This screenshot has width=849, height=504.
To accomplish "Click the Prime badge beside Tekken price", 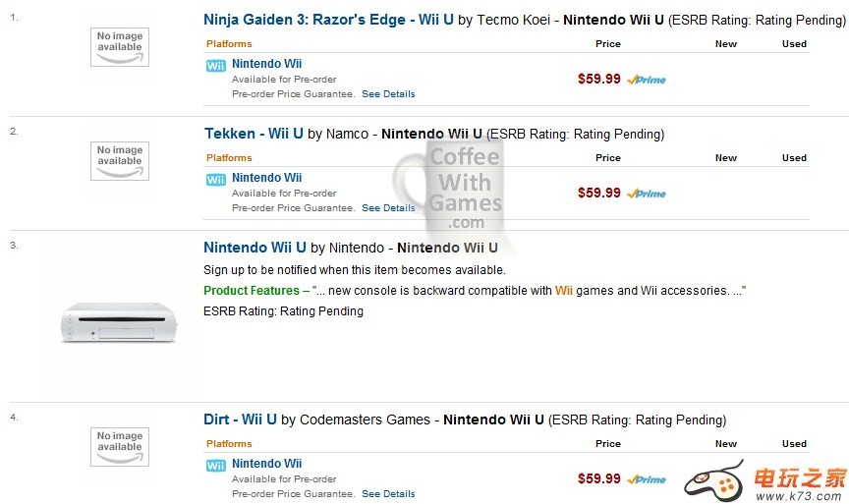I will 647,194.
